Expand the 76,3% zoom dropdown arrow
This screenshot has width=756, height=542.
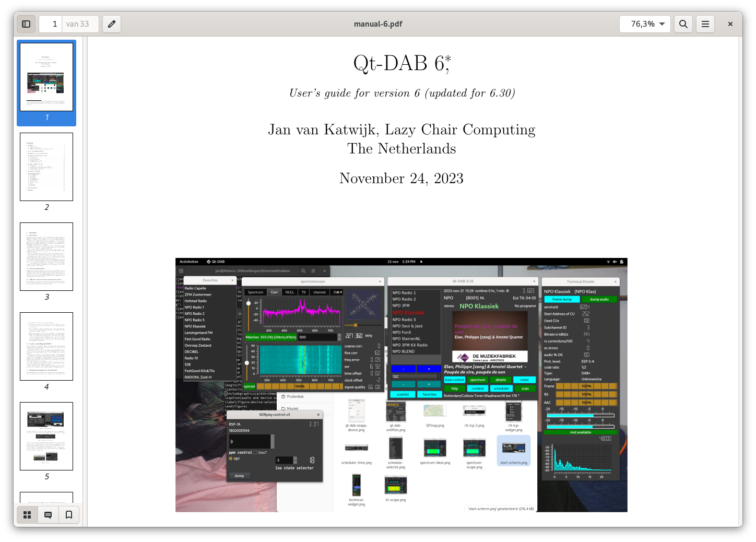[x=662, y=24]
